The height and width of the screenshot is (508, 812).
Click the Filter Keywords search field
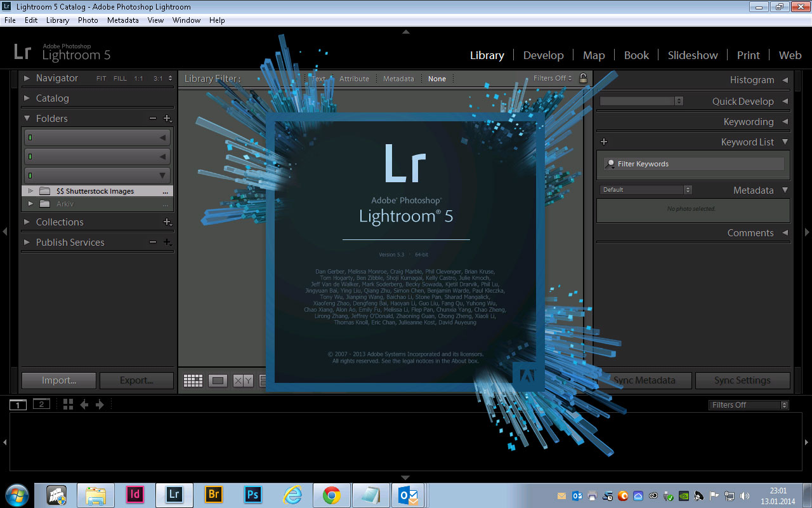(694, 164)
